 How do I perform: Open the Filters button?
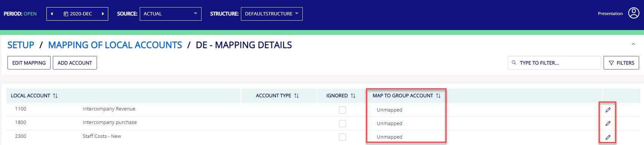click(x=621, y=63)
